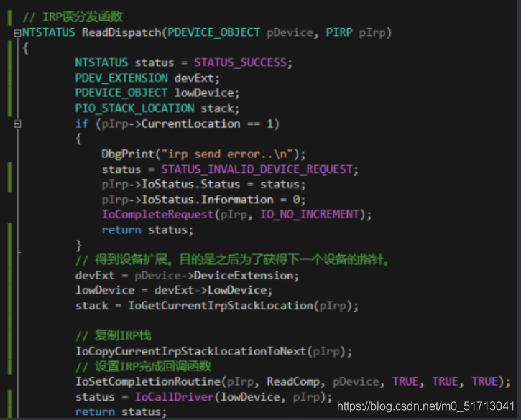The height and width of the screenshot is (420, 521).
Task: Click the pIrp->IoStatus.Status assignment line
Action: pos(203,185)
